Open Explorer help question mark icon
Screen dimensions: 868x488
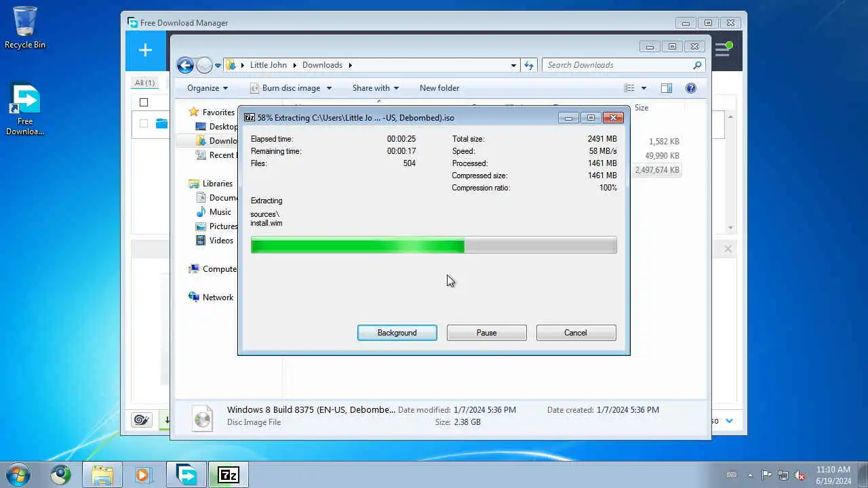(x=691, y=88)
